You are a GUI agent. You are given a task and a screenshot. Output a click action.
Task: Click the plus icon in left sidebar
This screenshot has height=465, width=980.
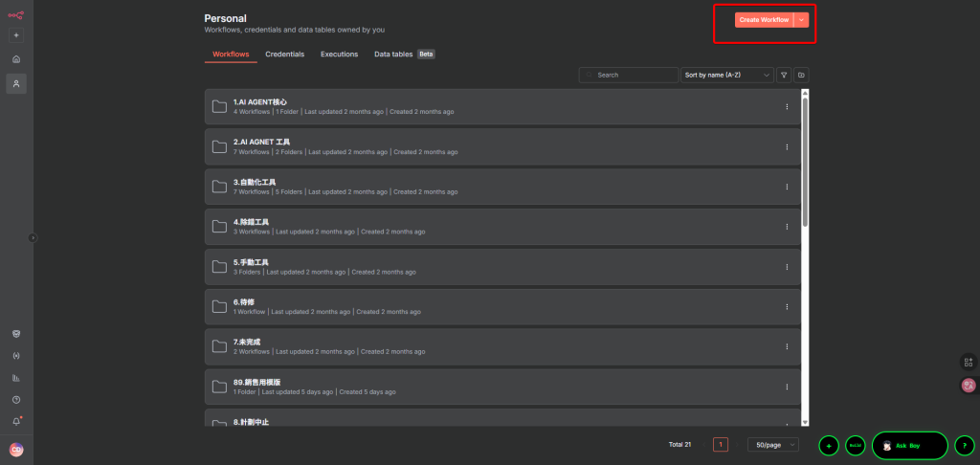16,35
